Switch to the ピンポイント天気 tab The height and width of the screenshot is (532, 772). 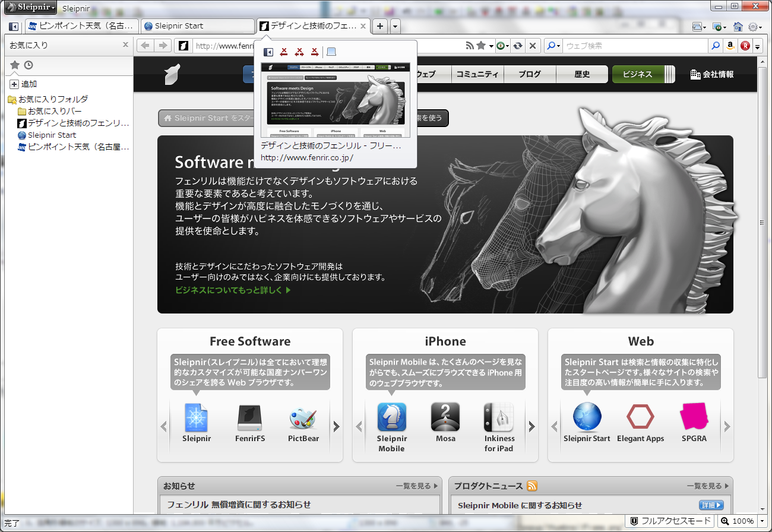(x=82, y=26)
